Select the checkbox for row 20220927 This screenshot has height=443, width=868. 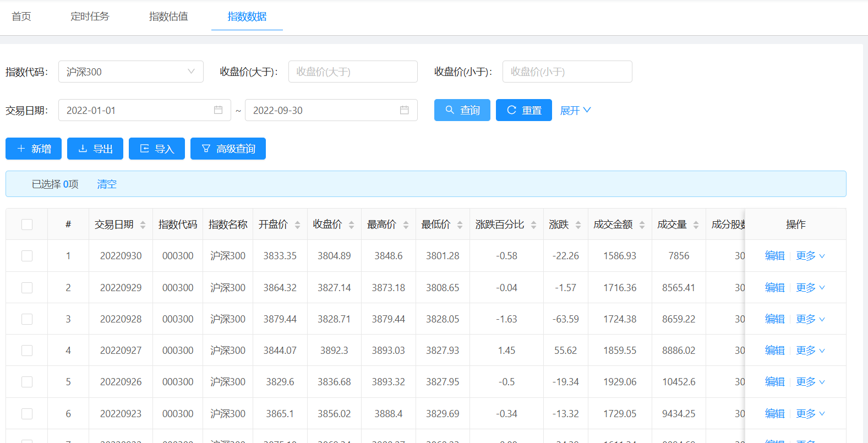click(x=27, y=351)
